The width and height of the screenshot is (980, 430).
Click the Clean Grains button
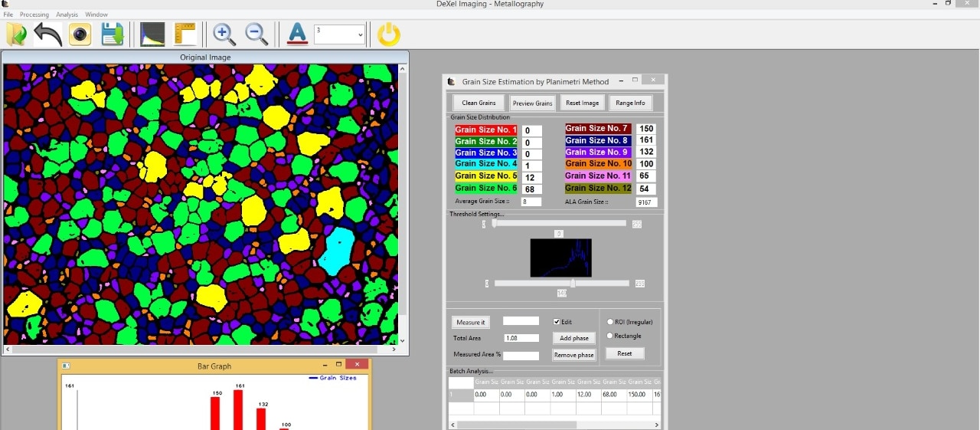(479, 103)
